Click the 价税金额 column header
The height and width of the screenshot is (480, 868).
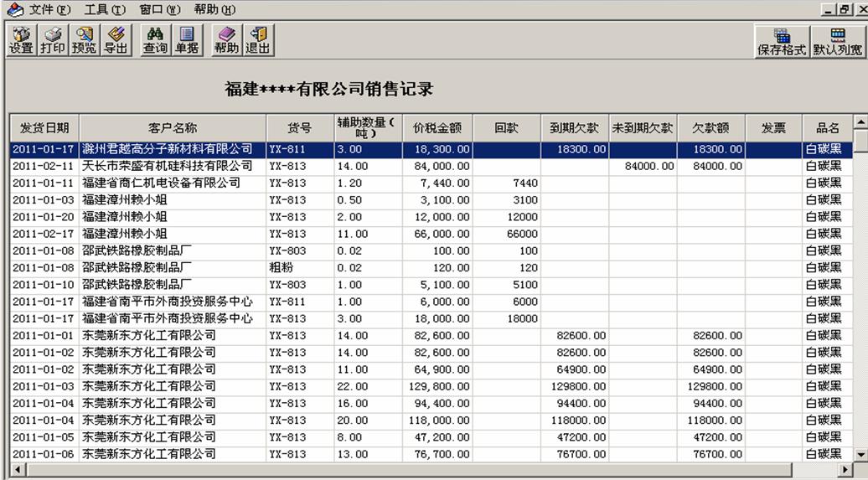click(437, 128)
